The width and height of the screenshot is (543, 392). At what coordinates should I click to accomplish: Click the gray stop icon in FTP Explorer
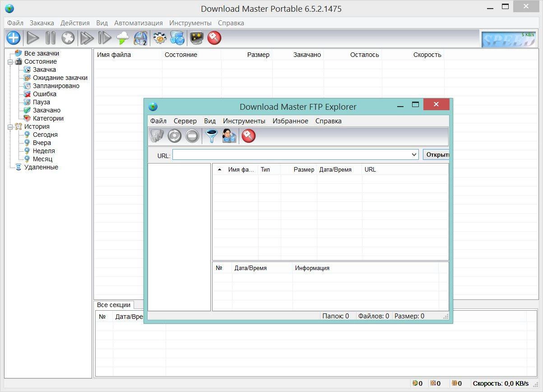click(192, 136)
